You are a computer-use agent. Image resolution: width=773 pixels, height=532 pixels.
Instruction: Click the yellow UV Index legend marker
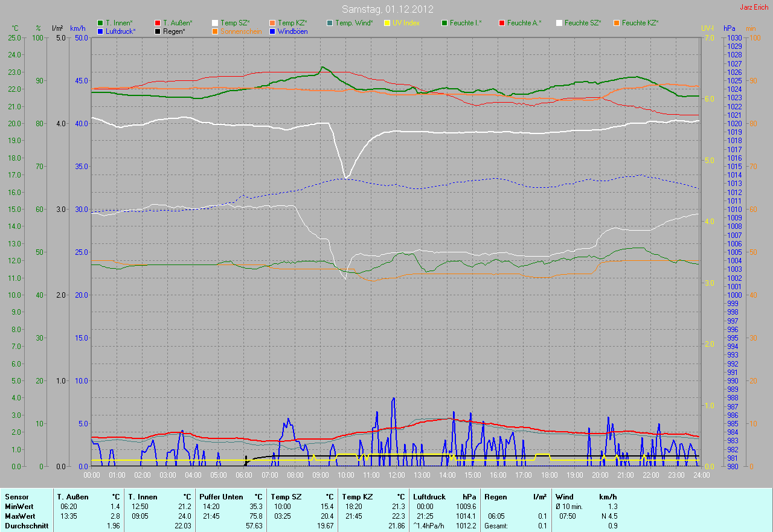pos(387,23)
